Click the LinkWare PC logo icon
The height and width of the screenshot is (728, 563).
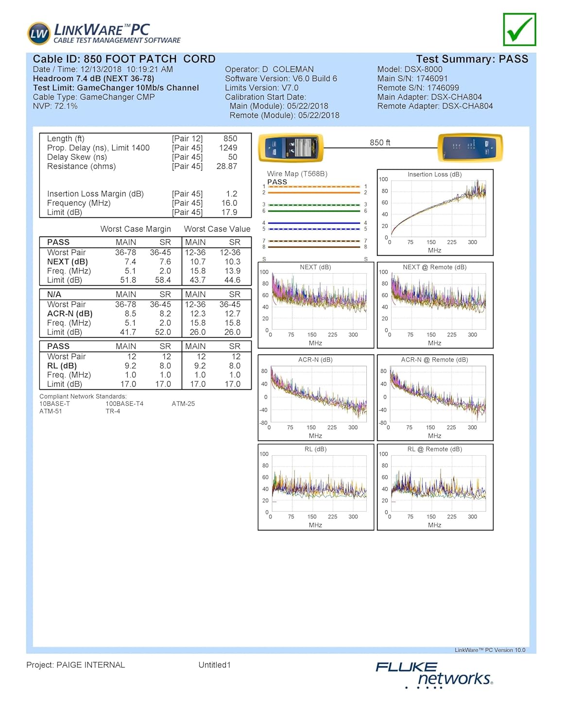(39, 33)
